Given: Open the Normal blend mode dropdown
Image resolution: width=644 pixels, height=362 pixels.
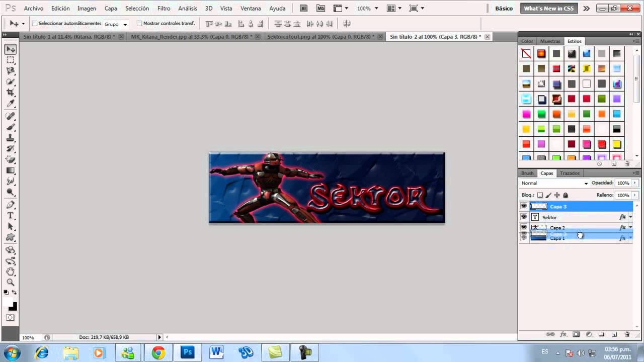Looking at the screenshot, I should tap(554, 184).
